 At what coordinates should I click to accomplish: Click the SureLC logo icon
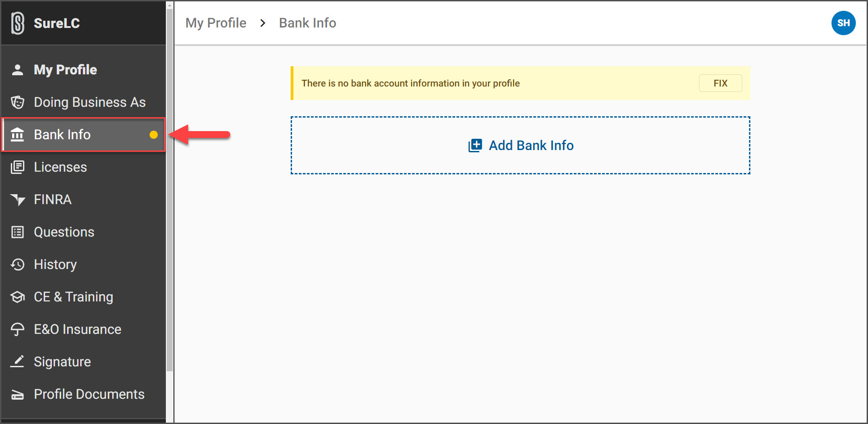18,23
